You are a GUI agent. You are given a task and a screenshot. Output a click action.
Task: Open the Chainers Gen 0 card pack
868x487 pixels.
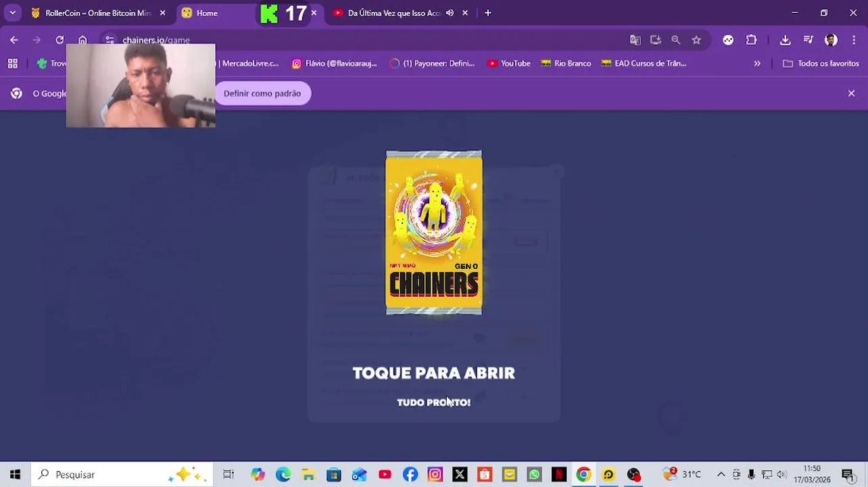click(434, 233)
